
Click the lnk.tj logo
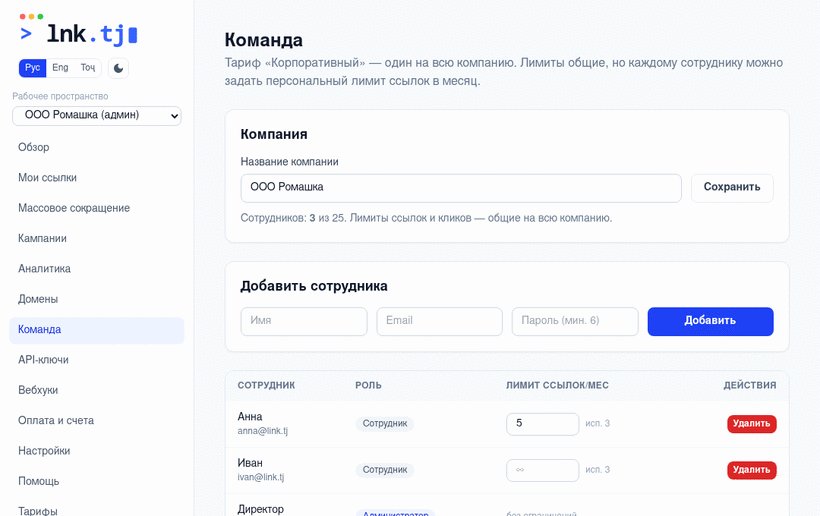pos(78,30)
